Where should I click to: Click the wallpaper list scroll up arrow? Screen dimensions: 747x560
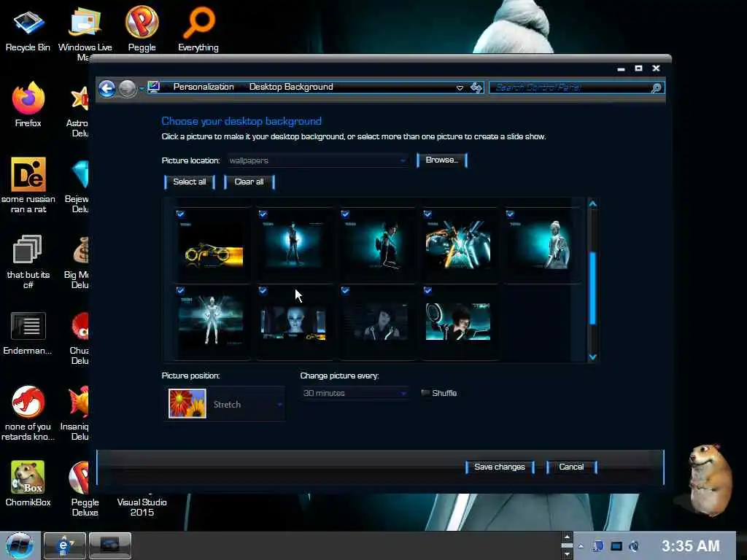tap(592, 204)
